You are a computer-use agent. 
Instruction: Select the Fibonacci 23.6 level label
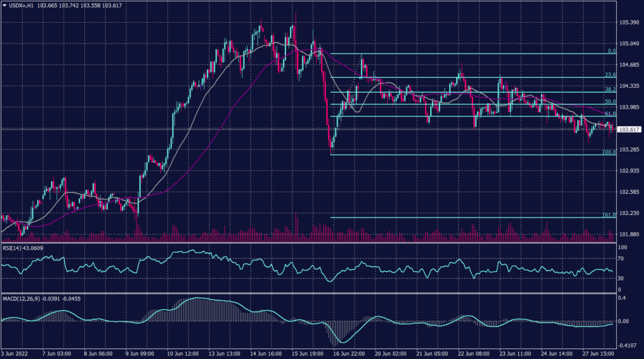(609, 75)
